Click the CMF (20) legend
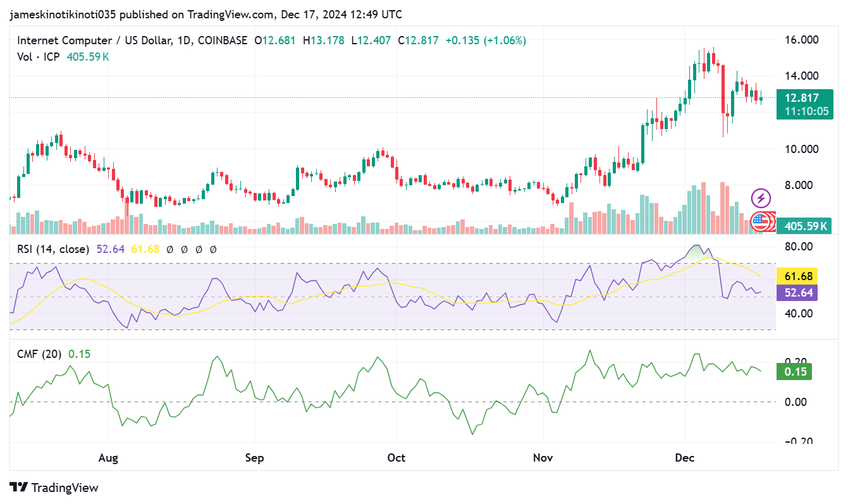 click(39, 354)
